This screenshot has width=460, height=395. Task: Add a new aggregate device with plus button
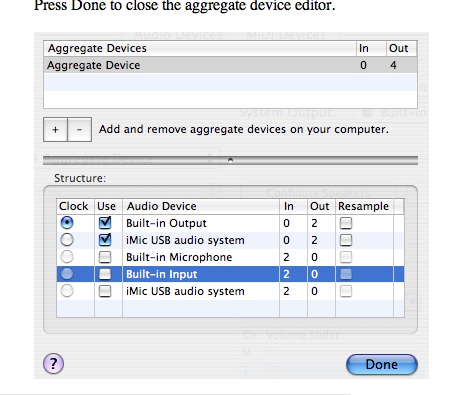point(55,129)
